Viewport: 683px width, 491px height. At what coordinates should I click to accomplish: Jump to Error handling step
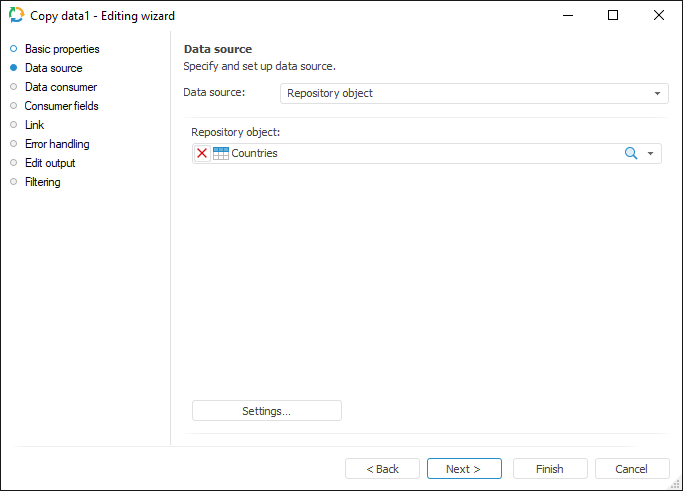tap(57, 144)
